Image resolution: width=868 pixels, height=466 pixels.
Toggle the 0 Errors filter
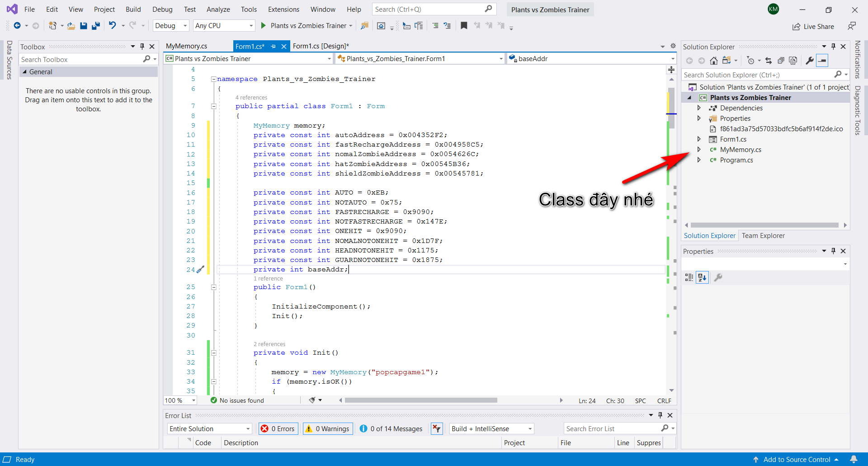pos(278,429)
